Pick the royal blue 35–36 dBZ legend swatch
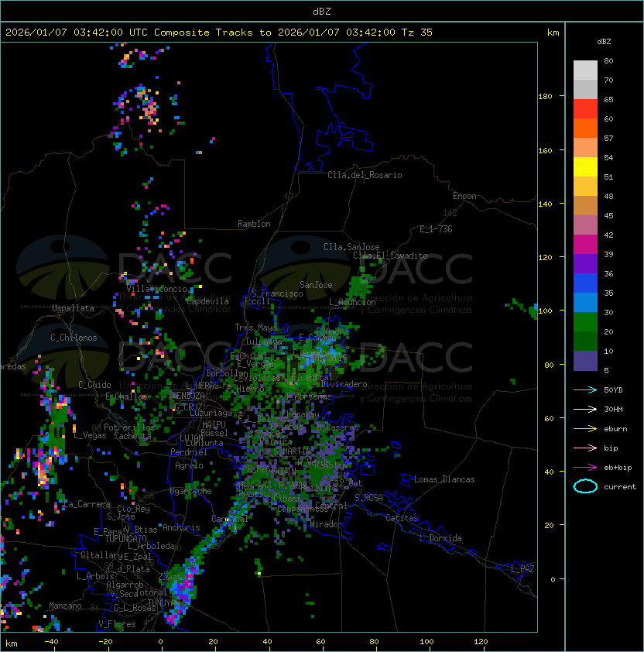Viewport: 644px width, 652px height. [585, 283]
